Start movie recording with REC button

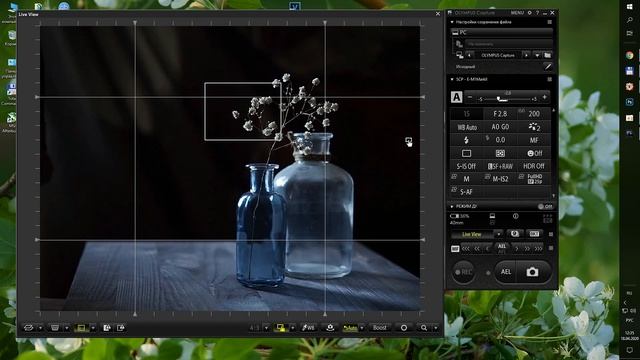[x=464, y=272]
